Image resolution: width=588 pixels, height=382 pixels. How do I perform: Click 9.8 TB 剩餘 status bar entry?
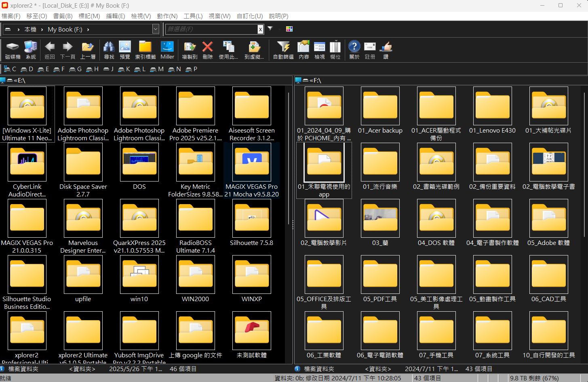[534, 378]
